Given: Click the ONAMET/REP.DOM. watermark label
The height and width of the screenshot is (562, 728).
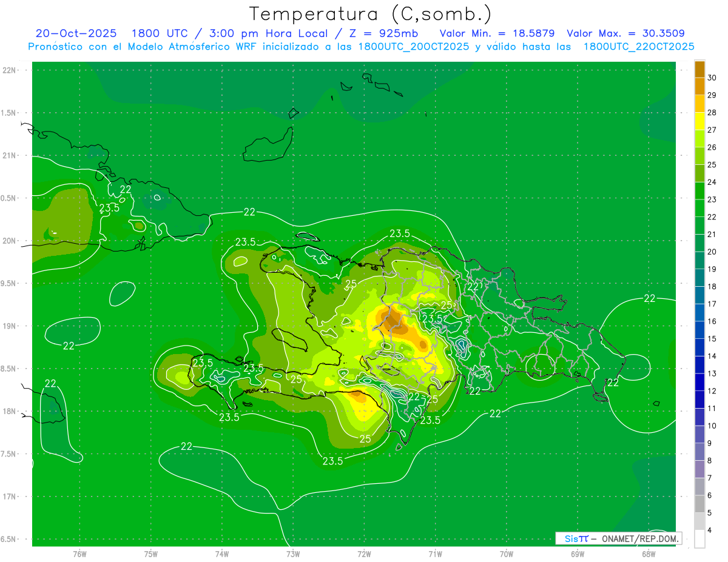Looking at the screenshot, I should (640, 538).
